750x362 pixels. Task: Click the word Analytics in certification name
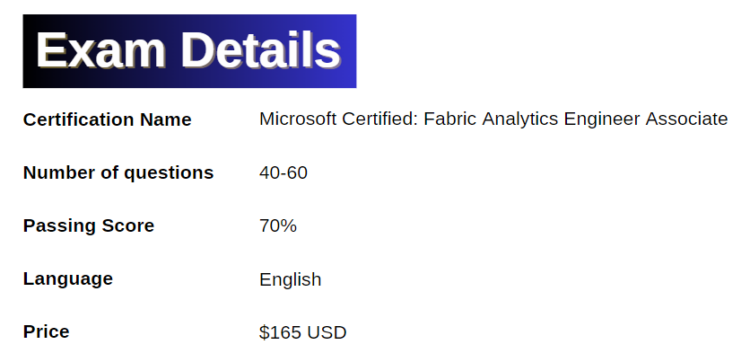tap(520, 120)
